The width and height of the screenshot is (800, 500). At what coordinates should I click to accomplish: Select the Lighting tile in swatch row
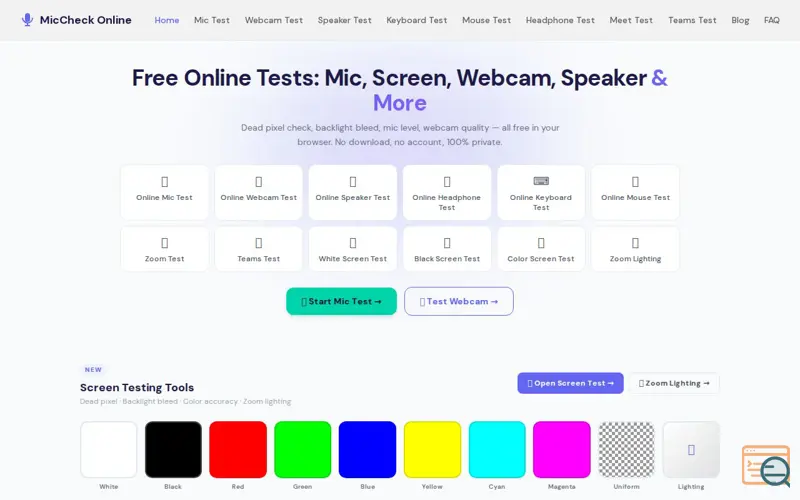point(691,449)
